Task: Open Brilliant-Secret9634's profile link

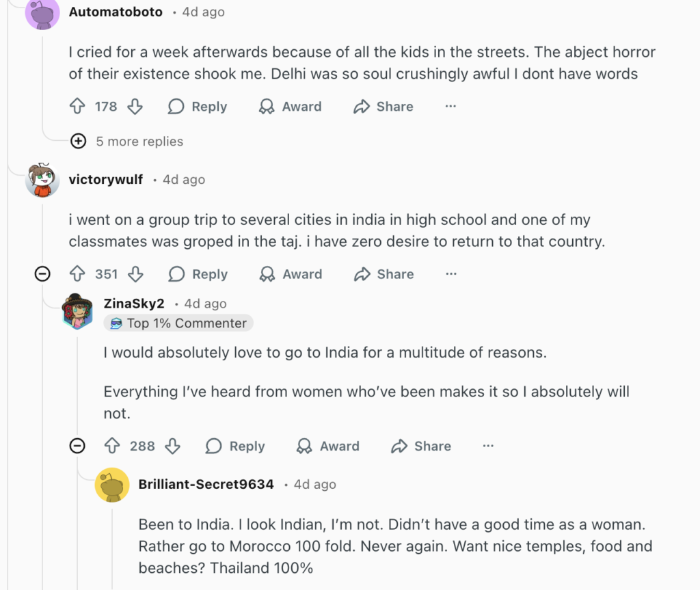Action: (206, 484)
